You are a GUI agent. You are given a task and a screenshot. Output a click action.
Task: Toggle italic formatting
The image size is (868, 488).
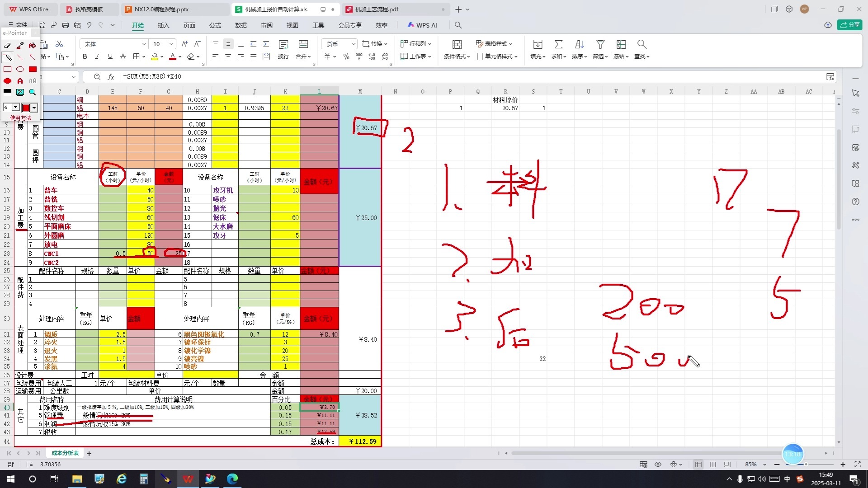[x=97, y=56]
